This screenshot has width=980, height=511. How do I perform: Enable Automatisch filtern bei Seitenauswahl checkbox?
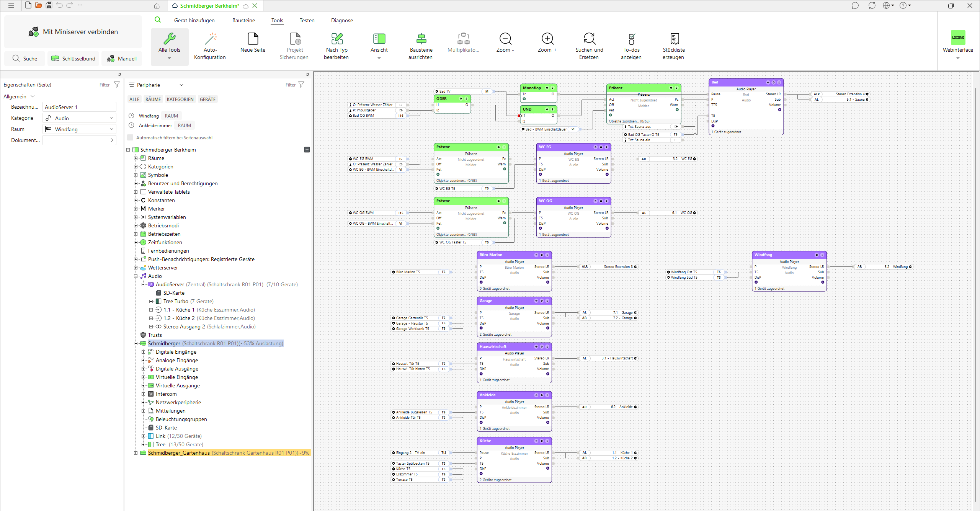coord(131,138)
